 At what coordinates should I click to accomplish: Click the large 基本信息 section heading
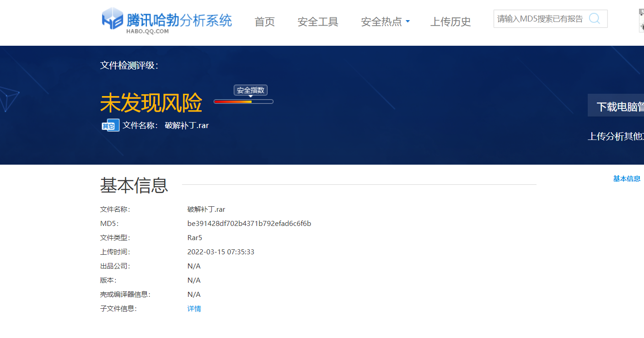pyautogui.click(x=134, y=185)
